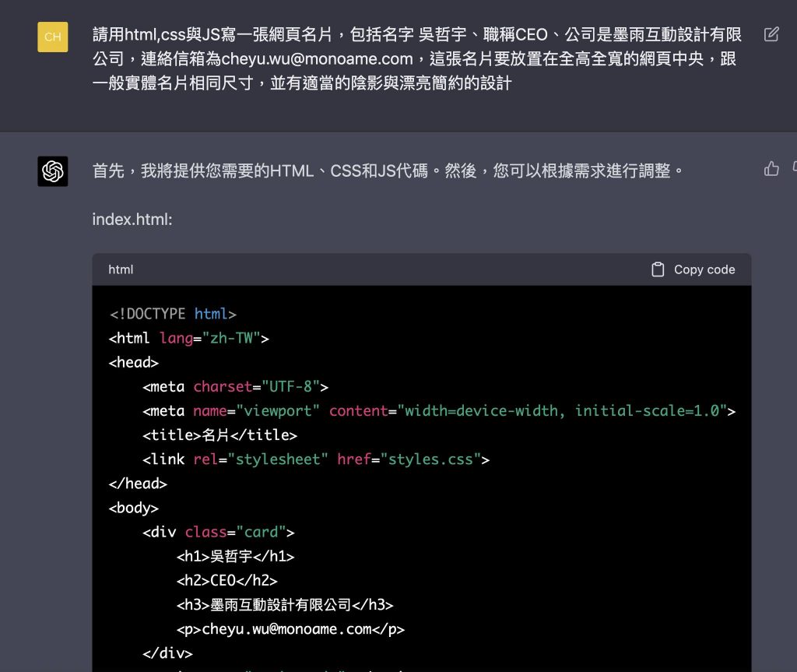Click the opening <head> tag line
Viewport: 797px width, 672px height.
(x=134, y=362)
